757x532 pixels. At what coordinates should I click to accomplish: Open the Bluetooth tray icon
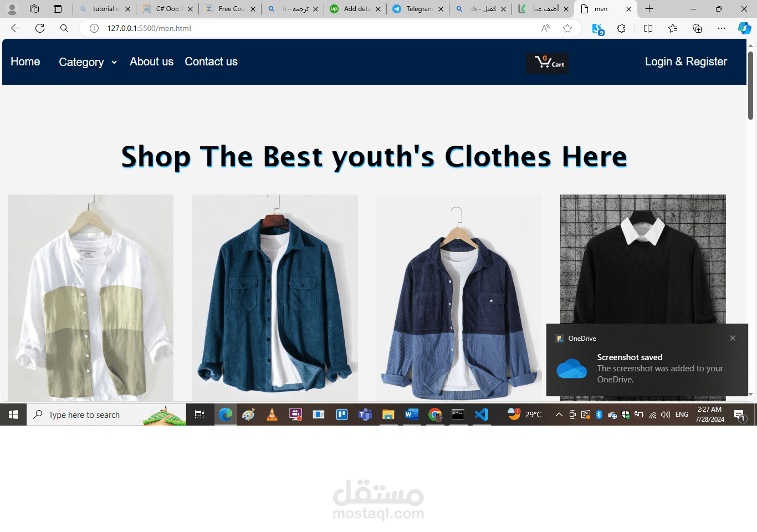599,415
